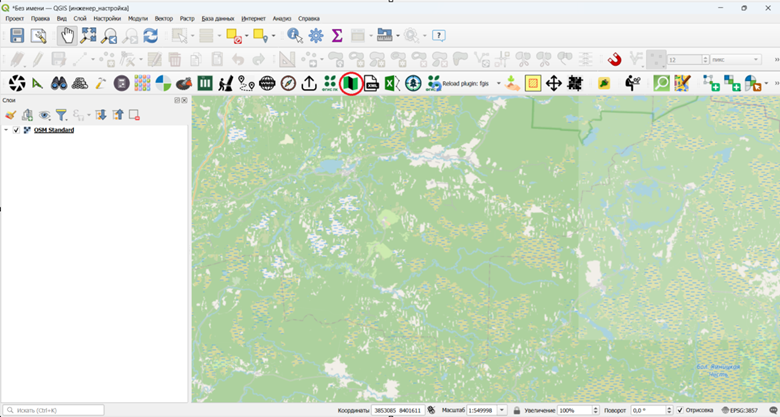The height and width of the screenshot is (417, 780).
Task: Open the layer filter funnel dropdown
Action: coord(62,115)
